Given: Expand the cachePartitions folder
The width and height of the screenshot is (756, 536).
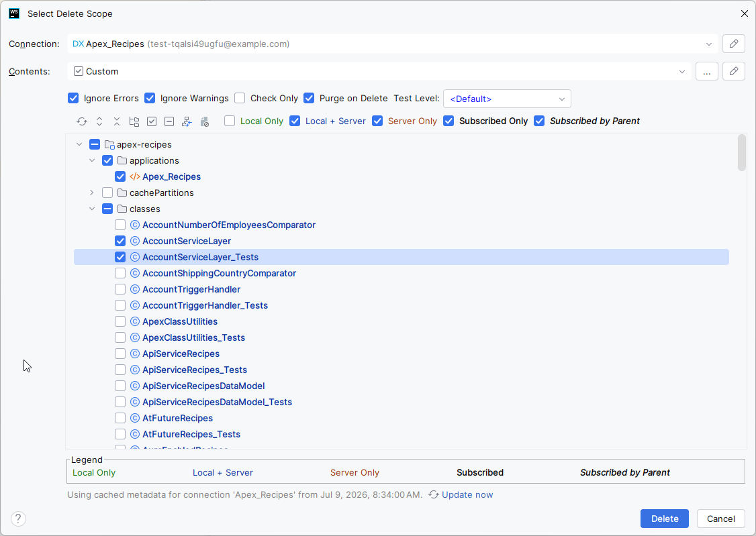Looking at the screenshot, I should (x=91, y=193).
